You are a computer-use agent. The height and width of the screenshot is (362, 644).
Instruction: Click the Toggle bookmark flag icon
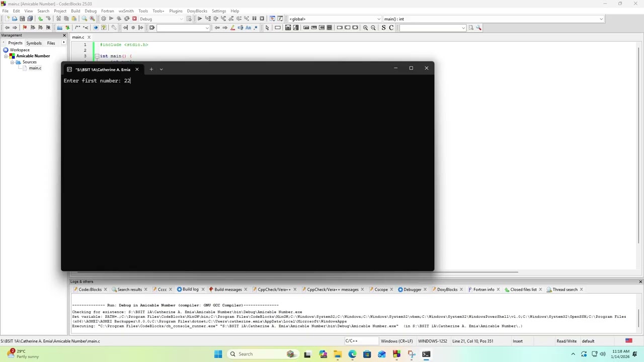point(24,28)
